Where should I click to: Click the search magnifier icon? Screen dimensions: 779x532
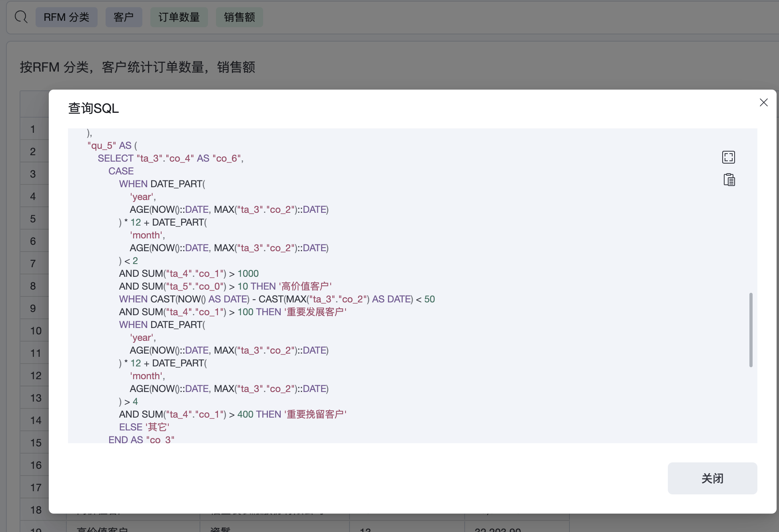(21, 17)
